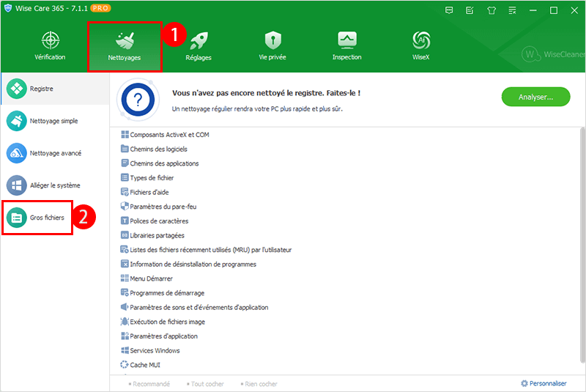
Task: Click the Listes des fichiers récemment utilisés icon
Action: point(125,250)
